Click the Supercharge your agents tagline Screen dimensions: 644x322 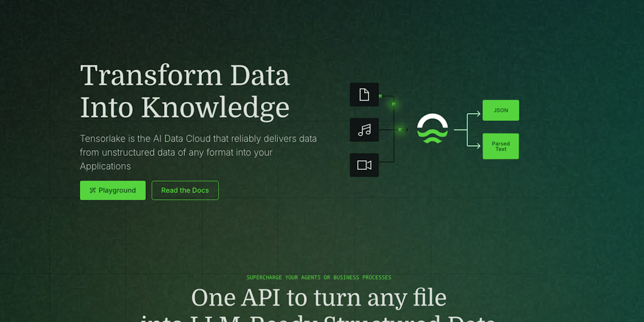click(319, 277)
